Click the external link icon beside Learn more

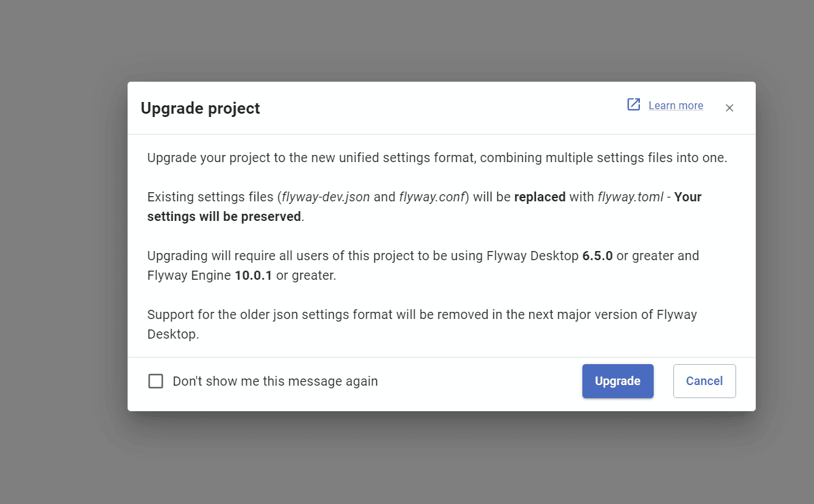(633, 105)
